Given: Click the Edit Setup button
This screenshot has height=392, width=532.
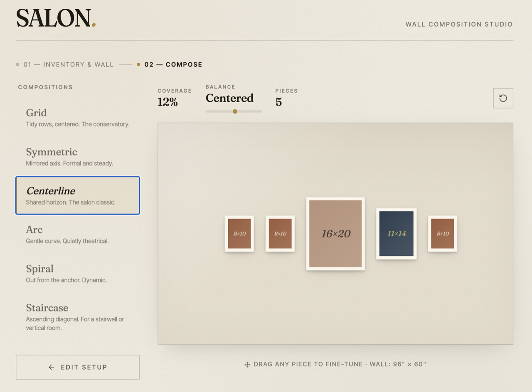Looking at the screenshot, I should [78, 367].
